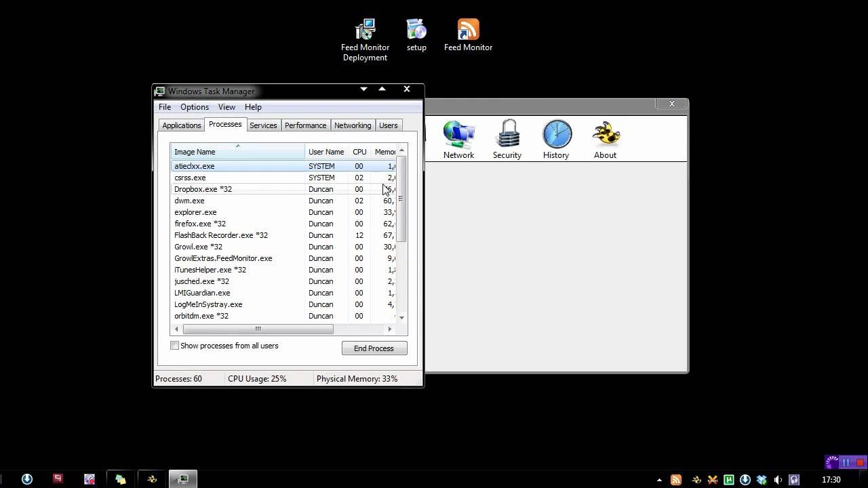This screenshot has width=868, height=488.
Task: Click the End Process button
Action: coord(374,348)
